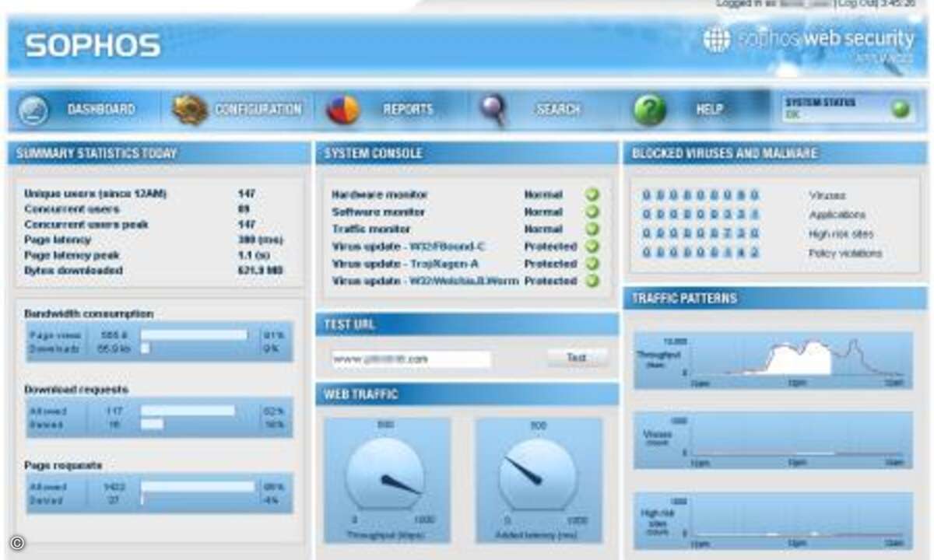Click the High risk sites traffic chart
This screenshot has width=934, height=560.
point(773,521)
